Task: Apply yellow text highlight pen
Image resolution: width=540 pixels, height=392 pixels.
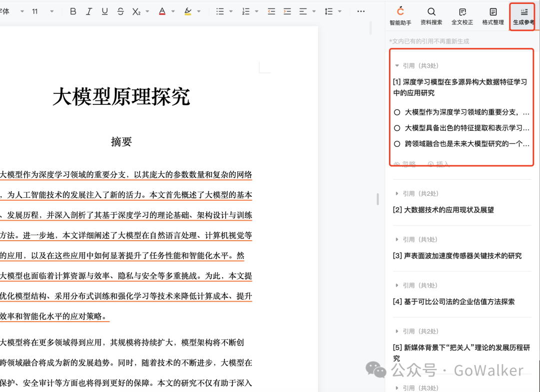Action: pyautogui.click(x=187, y=11)
